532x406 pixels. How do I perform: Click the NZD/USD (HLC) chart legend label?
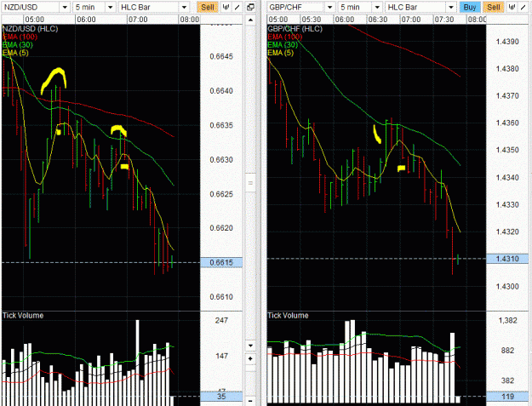pos(30,29)
